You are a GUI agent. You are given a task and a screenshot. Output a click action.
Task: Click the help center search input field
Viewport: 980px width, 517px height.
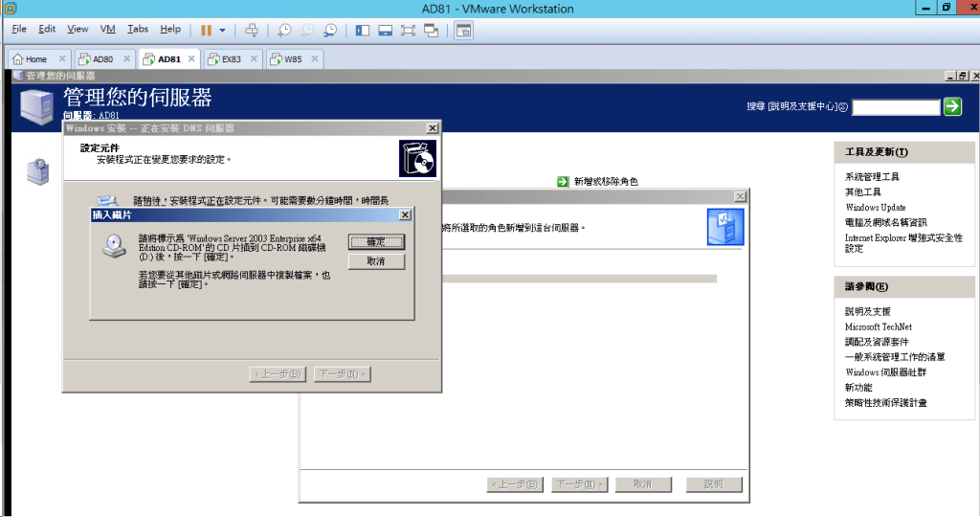(x=896, y=107)
